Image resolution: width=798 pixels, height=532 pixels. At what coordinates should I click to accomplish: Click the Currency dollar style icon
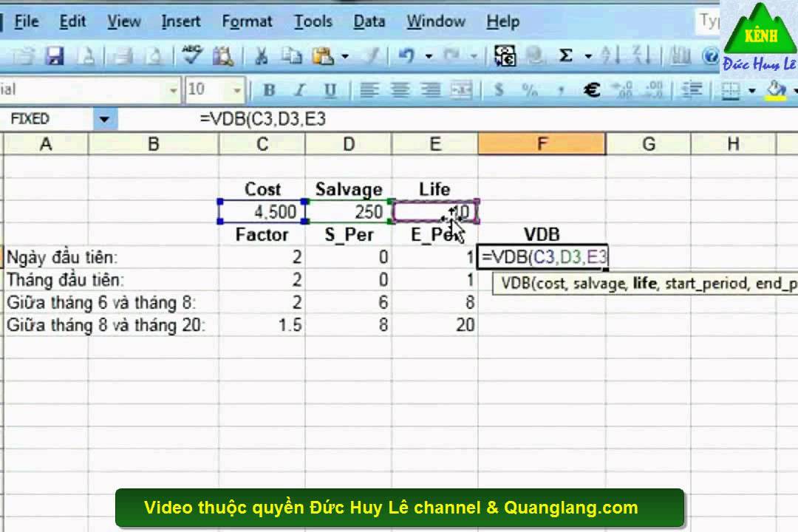coord(499,90)
